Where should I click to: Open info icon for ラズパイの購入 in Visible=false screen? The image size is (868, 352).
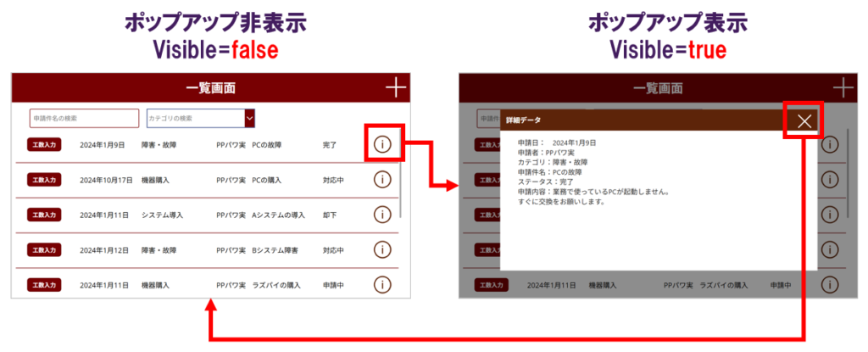pyautogui.click(x=382, y=285)
